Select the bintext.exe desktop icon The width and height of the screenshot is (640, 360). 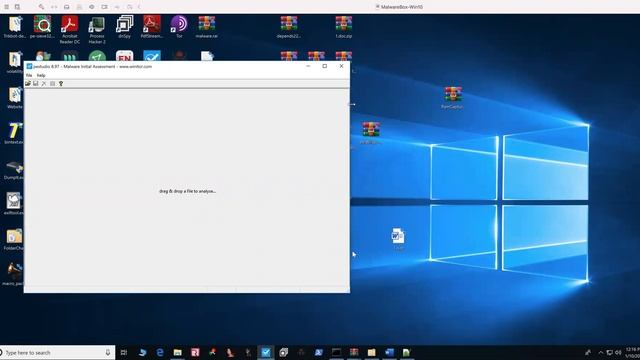pos(14,133)
